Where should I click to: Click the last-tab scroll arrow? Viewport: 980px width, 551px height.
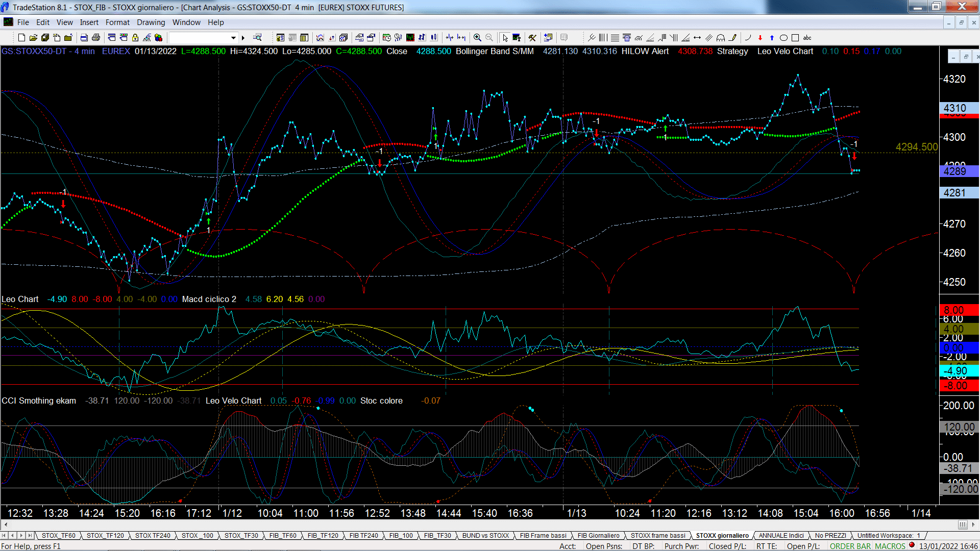30,536
